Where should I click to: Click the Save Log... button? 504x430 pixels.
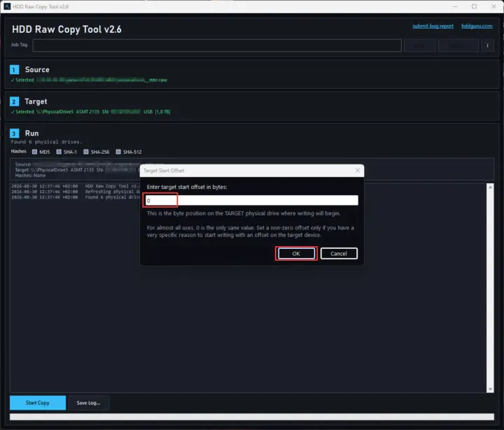click(88, 403)
